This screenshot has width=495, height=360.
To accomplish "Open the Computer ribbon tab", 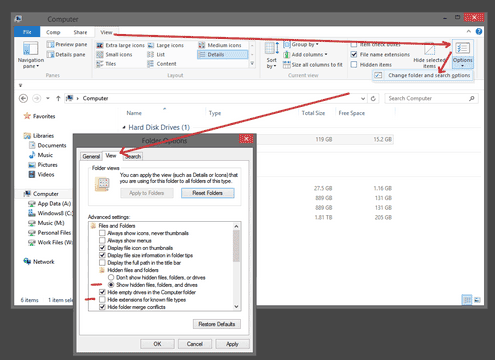I will [x=53, y=32].
